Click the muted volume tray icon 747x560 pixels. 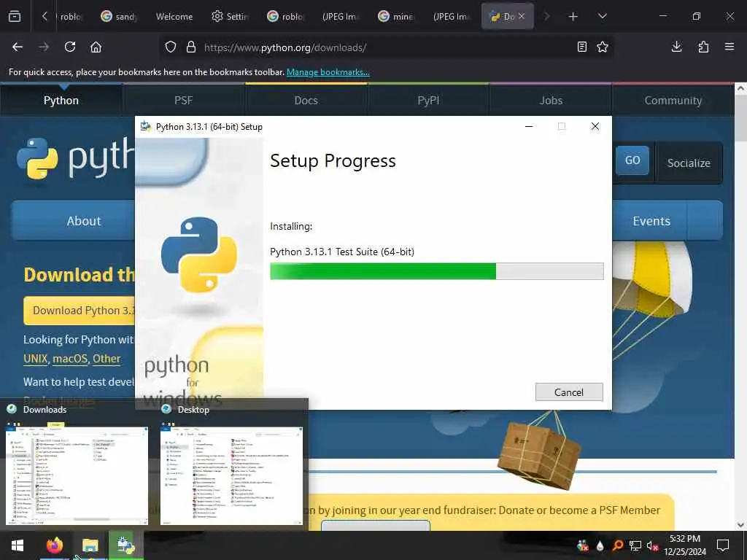coord(652,545)
